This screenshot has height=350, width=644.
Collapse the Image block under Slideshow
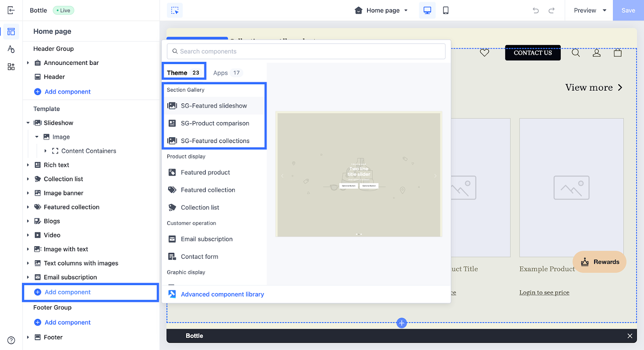click(x=37, y=137)
